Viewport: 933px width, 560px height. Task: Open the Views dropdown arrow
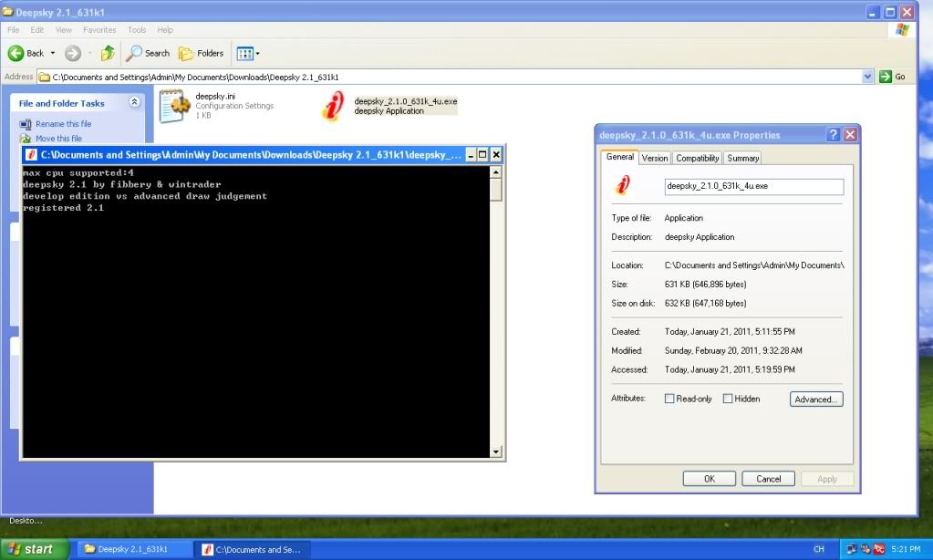(x=257, y=54)
